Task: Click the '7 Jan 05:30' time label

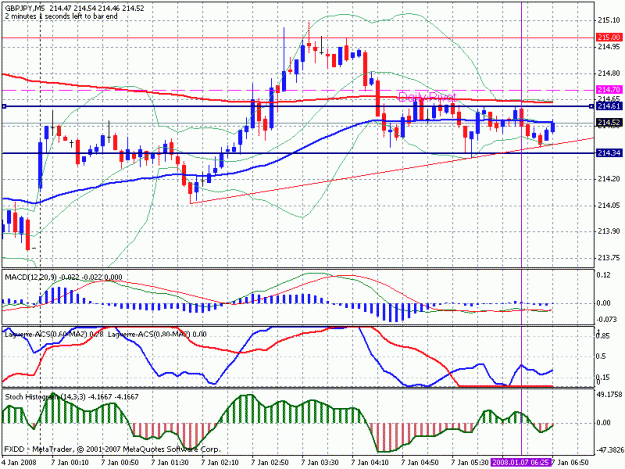Action: 470,463
